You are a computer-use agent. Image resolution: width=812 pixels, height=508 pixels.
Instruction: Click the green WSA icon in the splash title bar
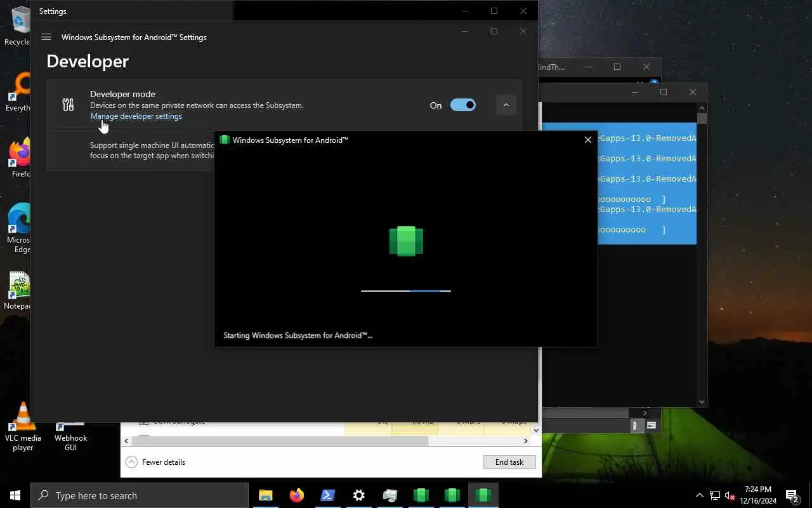pyautogui.click(x=225, y=140)
